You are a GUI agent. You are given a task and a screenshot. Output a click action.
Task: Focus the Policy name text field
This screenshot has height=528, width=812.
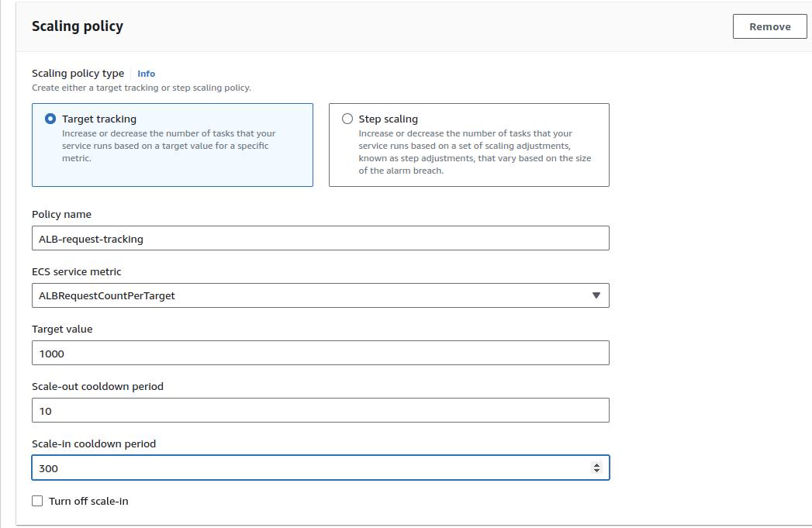[320, 238]
